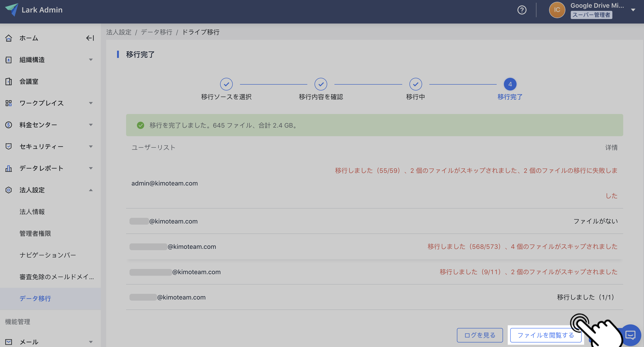Collapse the sidebar with arrow icon
The height and width of the screenshot is (347, 644).
coord(90,38)
